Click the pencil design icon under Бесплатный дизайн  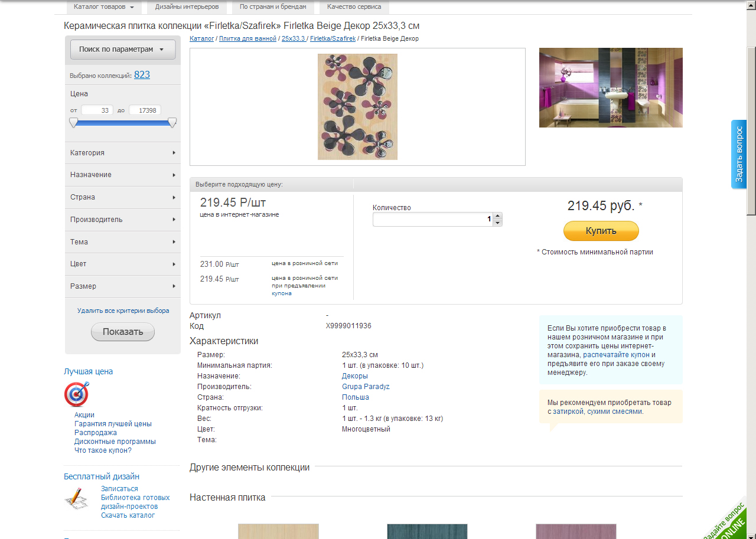click(76, 499)
